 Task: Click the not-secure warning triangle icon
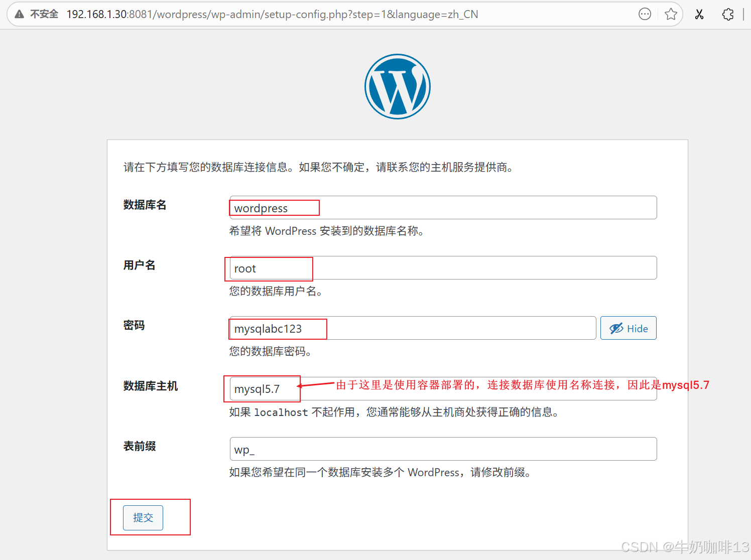point(20,14)
